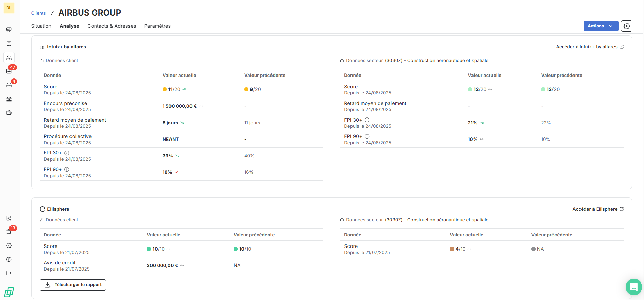Image resolution: width=644 pixels, height=300 pixels.
Task: Open the report export icon in lower sidebar
Action: (x=9, y=218)
